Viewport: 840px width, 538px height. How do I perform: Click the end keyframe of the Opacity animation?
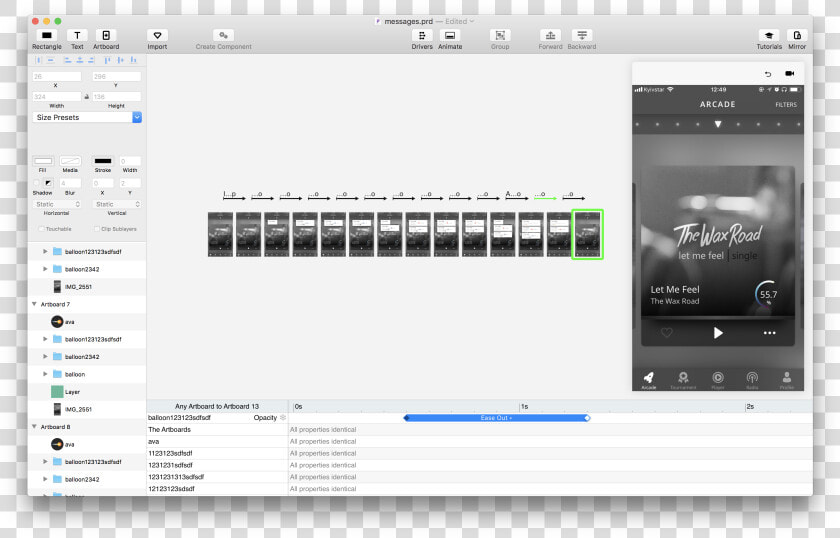587,417
